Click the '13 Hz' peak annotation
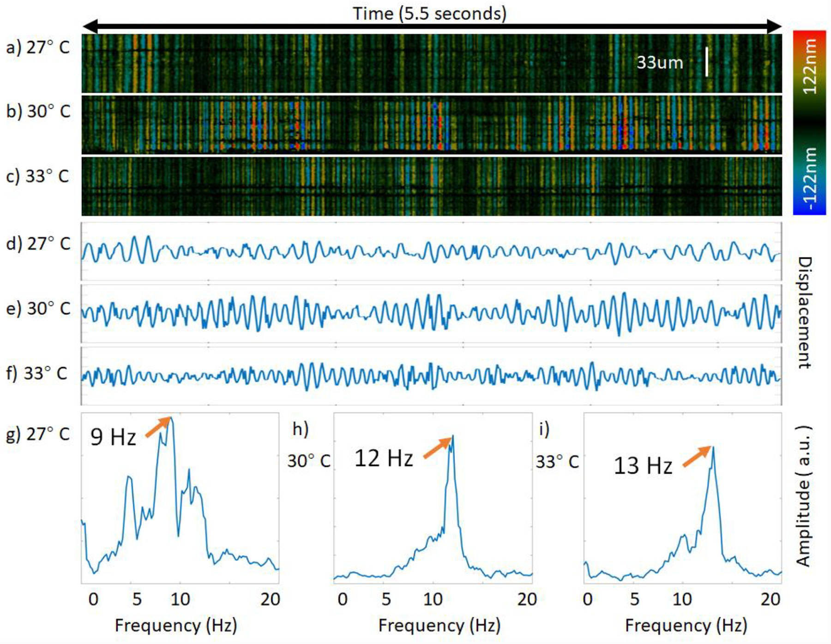 click(x=643, y=465)
